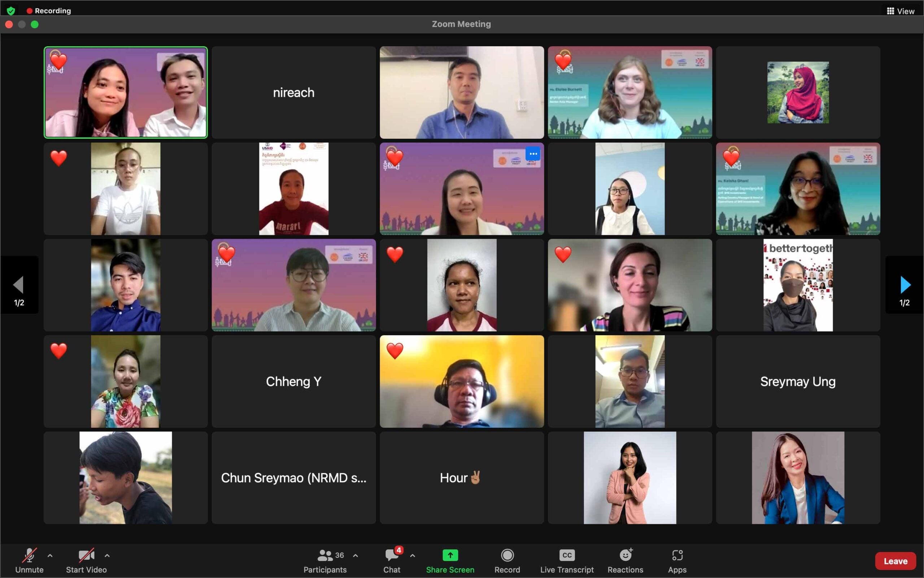This screenshot has height=578, width=924.
Task: Open blue more options button on video tile
Action: point(533,154)
